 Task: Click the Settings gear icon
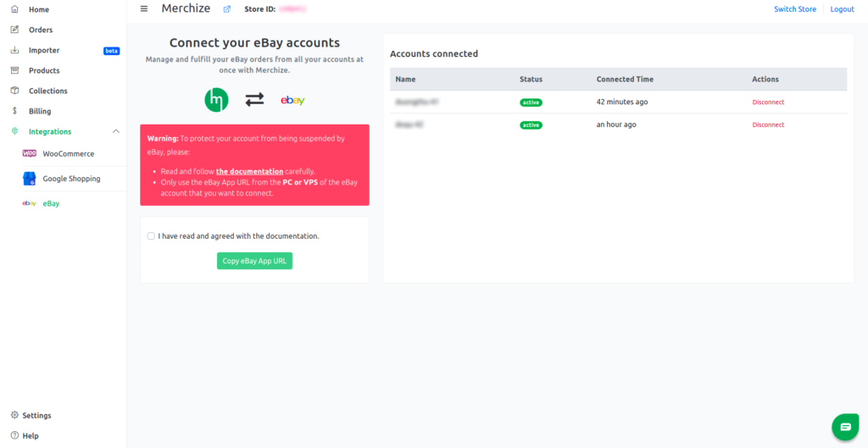15,415
